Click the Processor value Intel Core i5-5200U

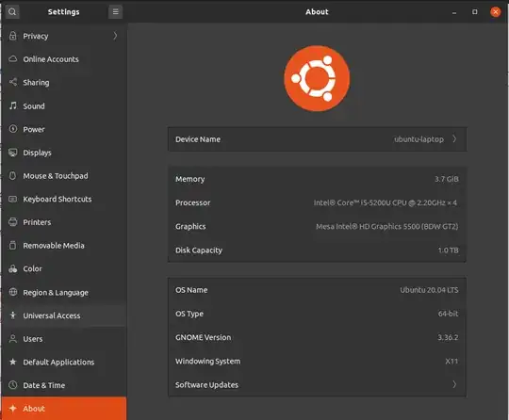click(x=385, y=202)
